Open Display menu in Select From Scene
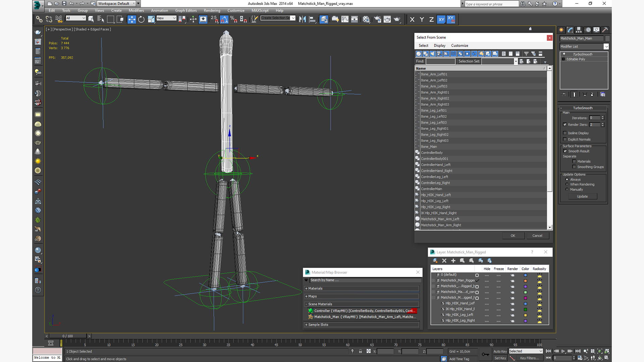The width and height of the screenshot is (644, 362). [439, 46]
